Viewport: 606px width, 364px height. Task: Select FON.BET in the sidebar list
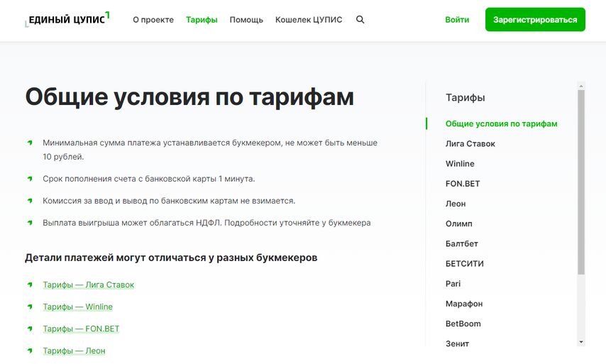[462, 184]
